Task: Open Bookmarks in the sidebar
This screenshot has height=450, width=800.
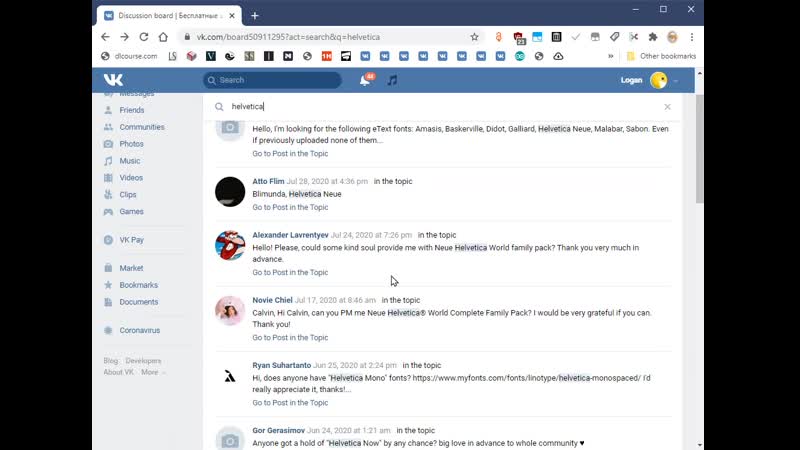Action: (139, 285)
